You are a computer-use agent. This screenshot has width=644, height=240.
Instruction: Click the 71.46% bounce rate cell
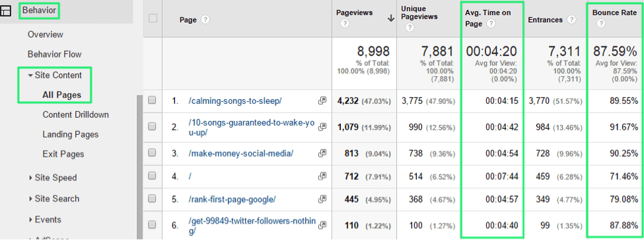pos(624,177)
